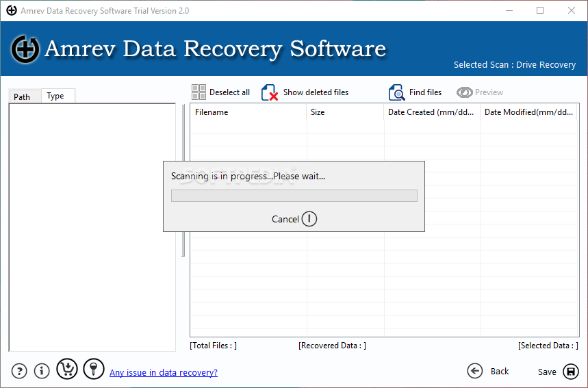Click the '[Selected Data : ]' status text
The image size is (588, 388).
click(x=548, y=346)
